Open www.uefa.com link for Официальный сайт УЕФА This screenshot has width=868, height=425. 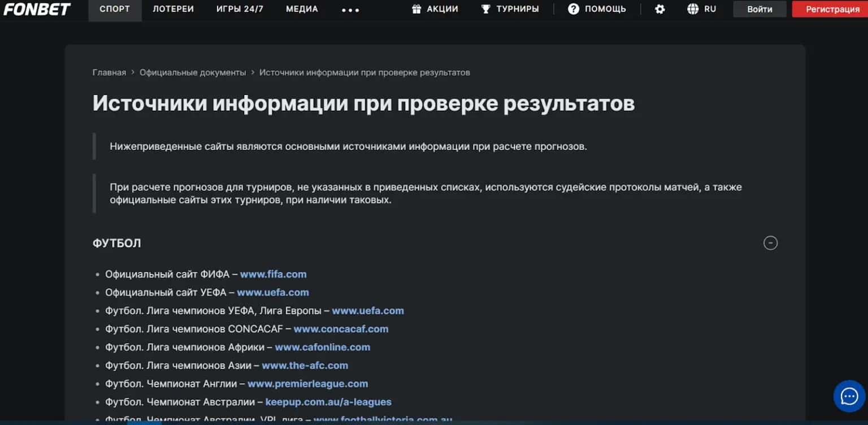pos(273,292)
